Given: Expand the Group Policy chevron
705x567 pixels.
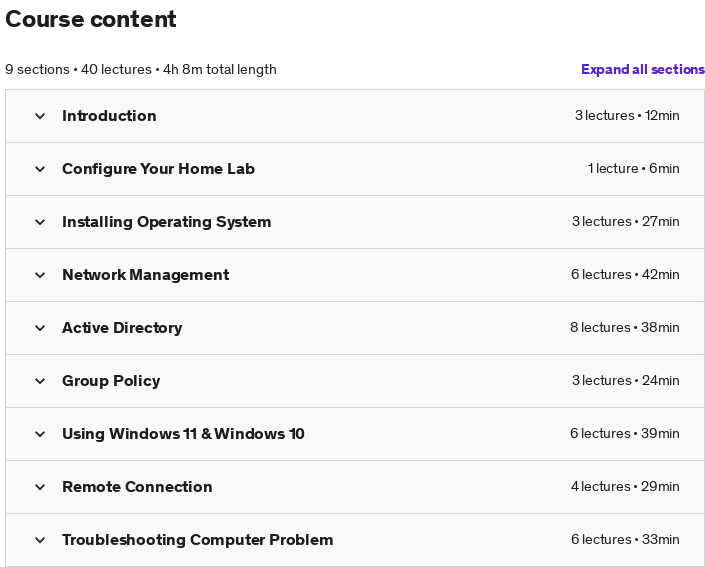Looking at the screenshot, I should point(40,381).
